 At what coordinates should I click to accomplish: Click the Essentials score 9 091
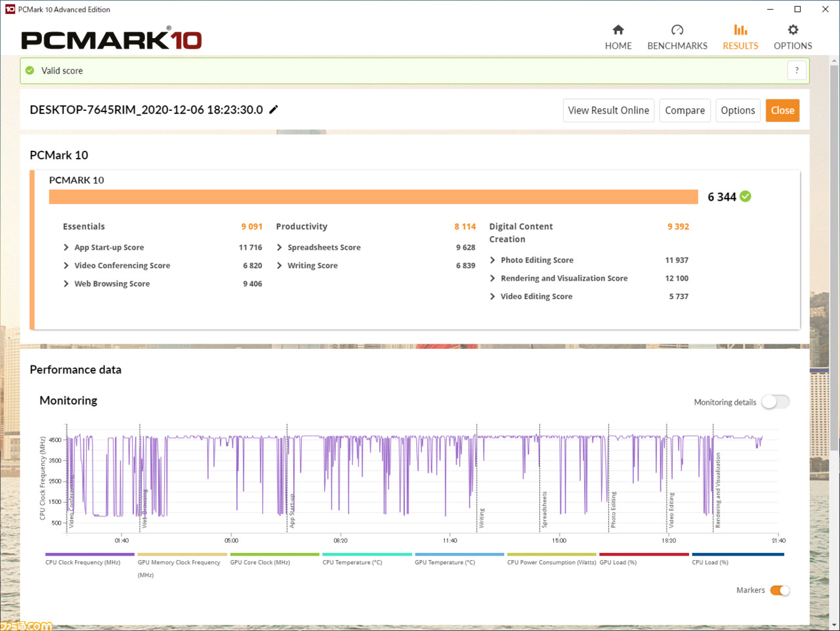click(251, 226)
